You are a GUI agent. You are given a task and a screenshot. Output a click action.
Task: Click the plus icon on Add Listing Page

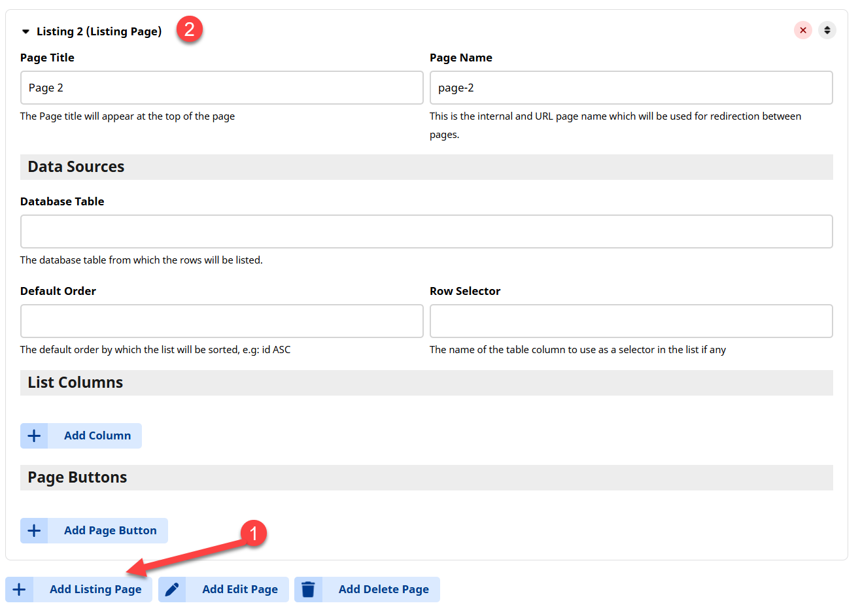click(x=20, y=590)
